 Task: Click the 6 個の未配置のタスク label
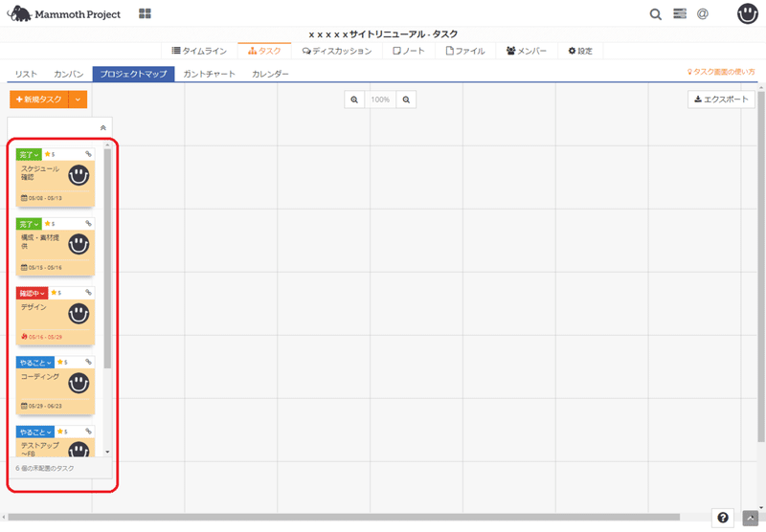[x=44, y=469]
